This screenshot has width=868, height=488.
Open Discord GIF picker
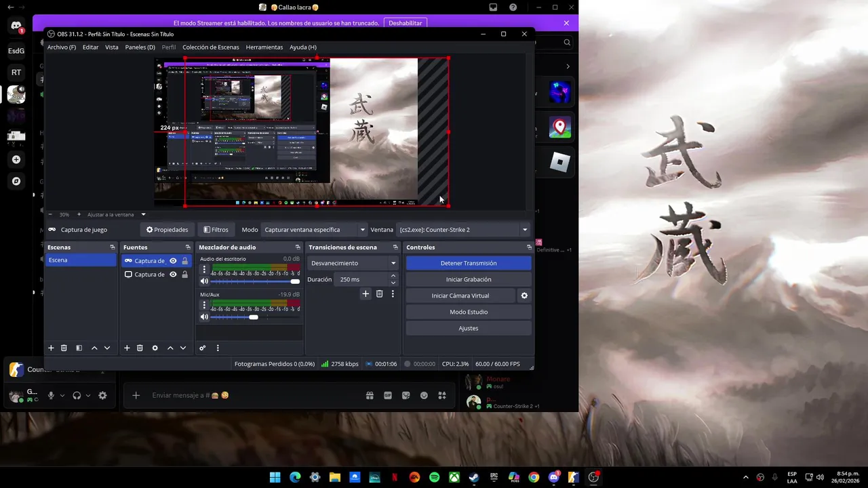tap(388, 395)
